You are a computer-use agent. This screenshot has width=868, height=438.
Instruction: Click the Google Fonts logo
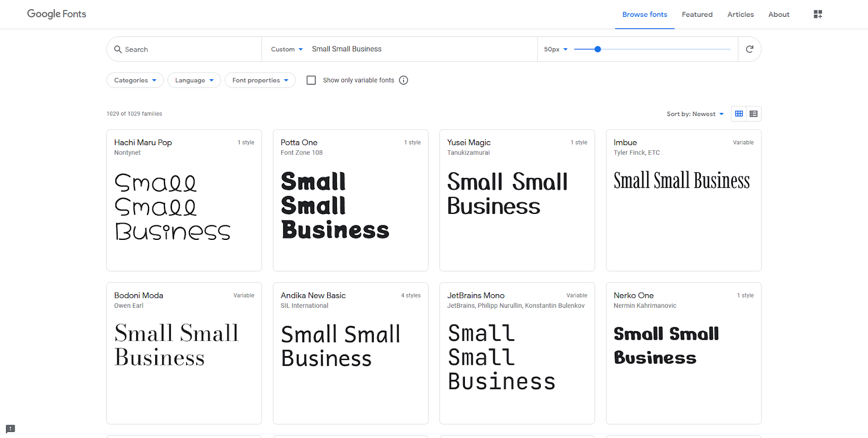pyautogui.click(x=56, y=14)
